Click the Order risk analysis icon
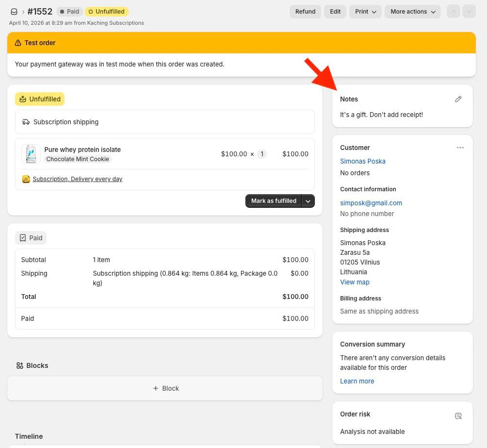This screenshot has width=487, height=448. [x=458, y=416]
